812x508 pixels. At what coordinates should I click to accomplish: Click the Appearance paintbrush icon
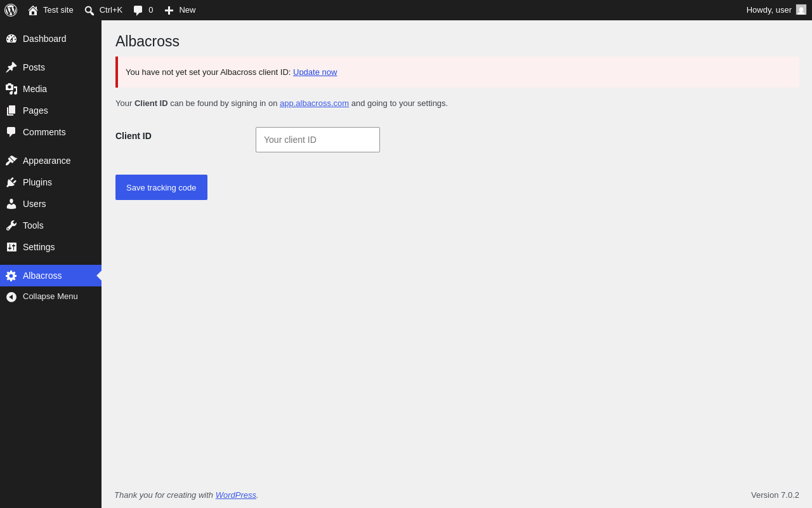pos(11,161)
